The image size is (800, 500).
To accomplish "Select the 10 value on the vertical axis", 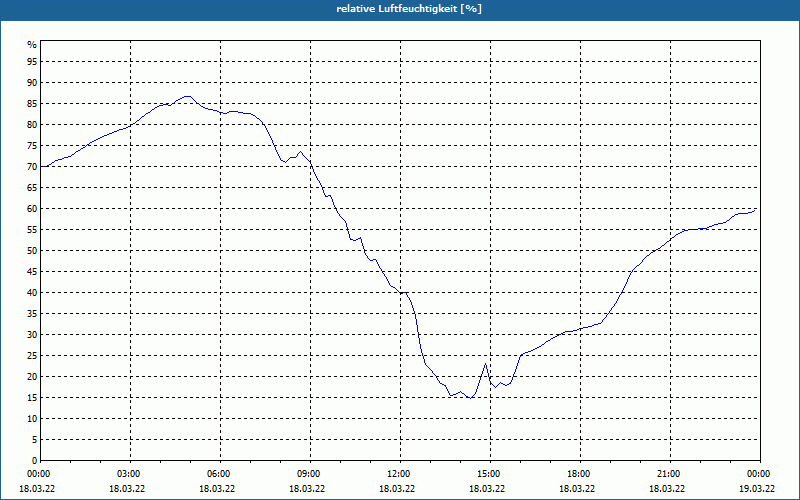I will (32, 419).
